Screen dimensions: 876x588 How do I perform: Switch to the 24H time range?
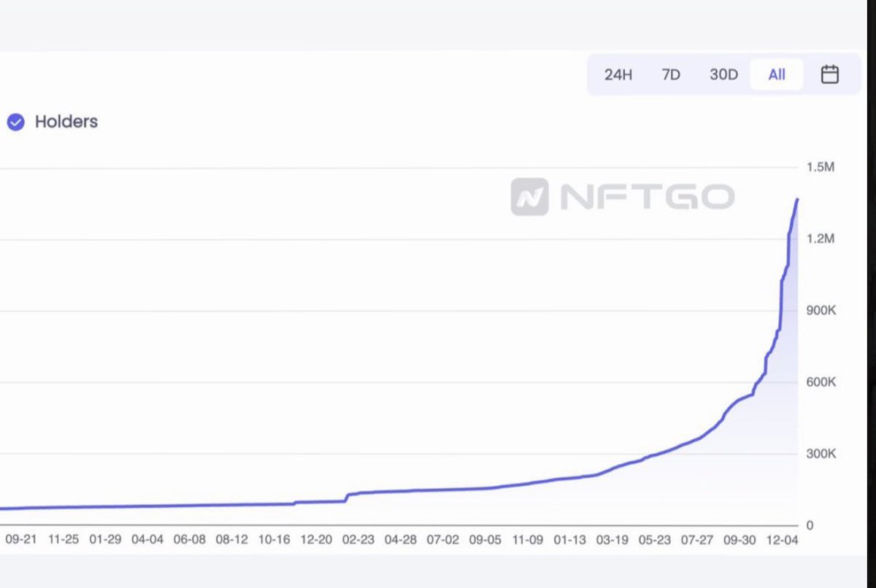point(618,74)
